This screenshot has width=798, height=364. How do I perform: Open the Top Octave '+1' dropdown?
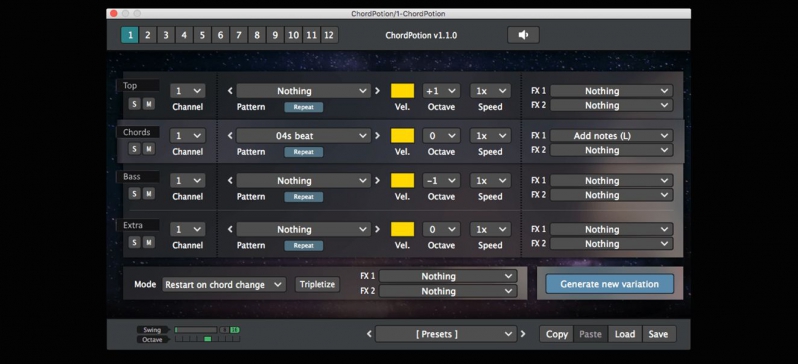[x=441, y=91]
